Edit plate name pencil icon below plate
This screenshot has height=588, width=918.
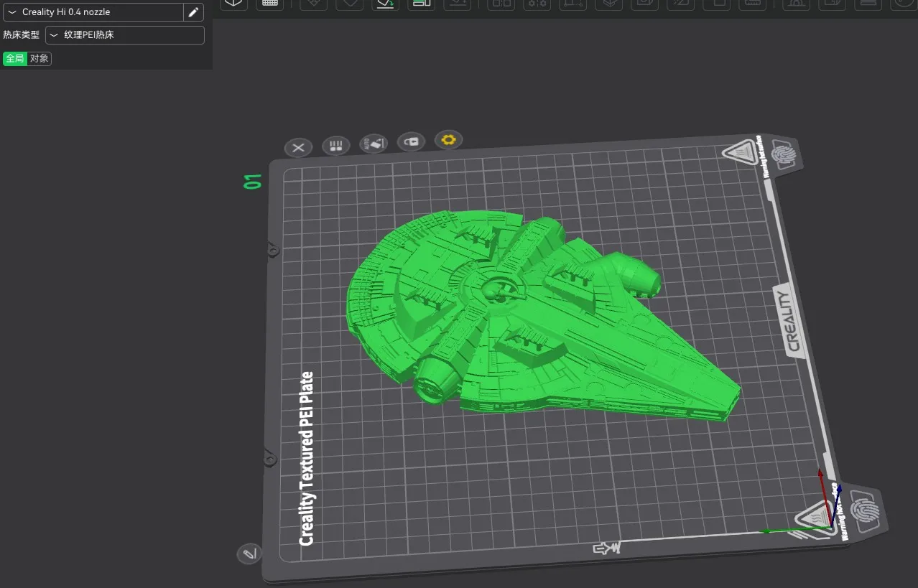(249, 554)
